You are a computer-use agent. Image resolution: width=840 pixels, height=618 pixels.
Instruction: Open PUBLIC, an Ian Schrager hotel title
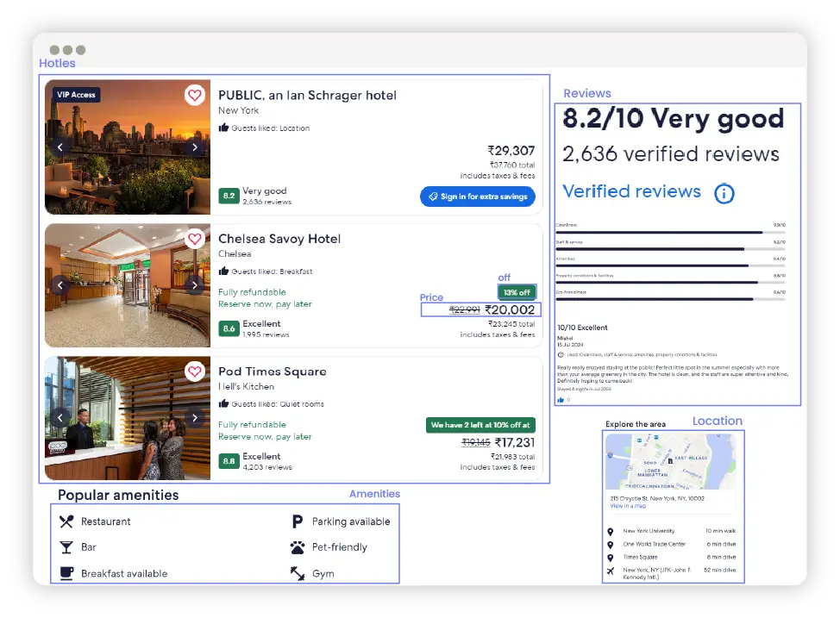[308, 96]
